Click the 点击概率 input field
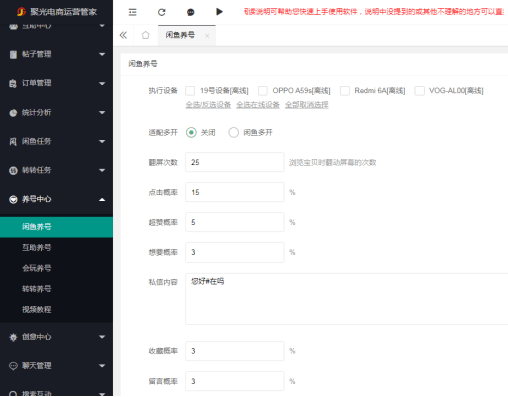This screenshot has width=508, height=397. pyautogui.click(x=235, y=192)
